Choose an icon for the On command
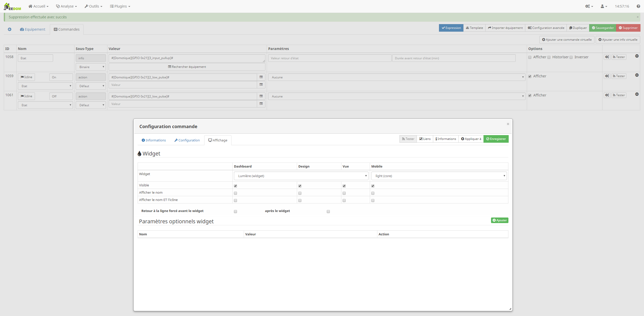This screenshot has width=644, height=316. coord(26,77)
